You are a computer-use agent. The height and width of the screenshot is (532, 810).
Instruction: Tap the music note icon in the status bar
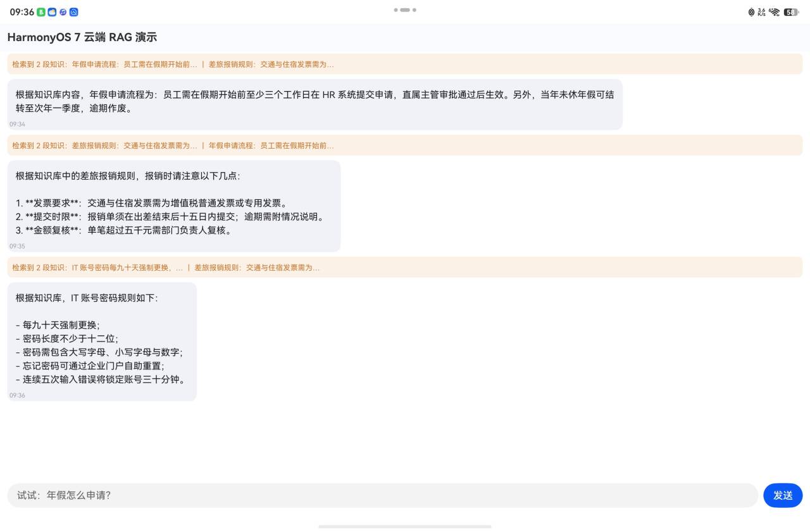63,12
